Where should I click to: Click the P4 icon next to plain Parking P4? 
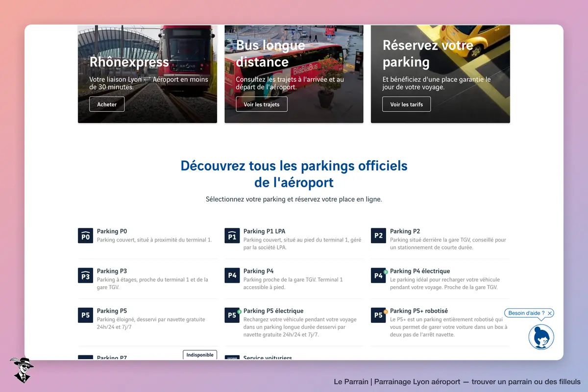point(232,275)
